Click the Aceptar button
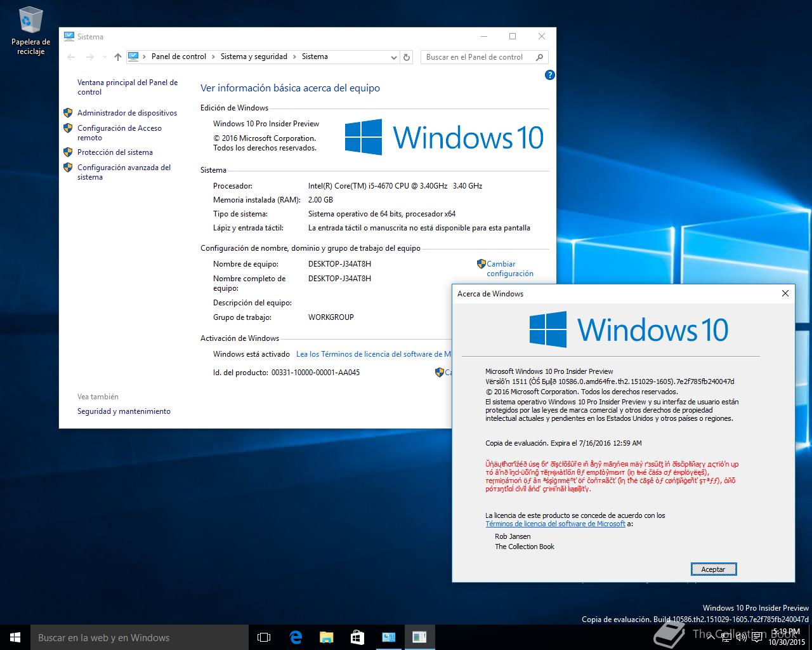The width and height of the screenshot is (812, 650). [714, 569]
